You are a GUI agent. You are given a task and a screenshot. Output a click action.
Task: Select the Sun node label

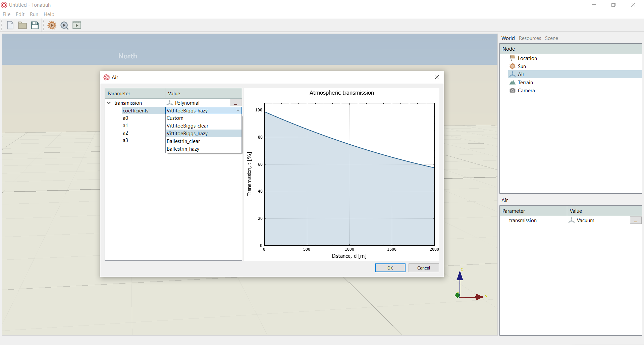[522, 66]
